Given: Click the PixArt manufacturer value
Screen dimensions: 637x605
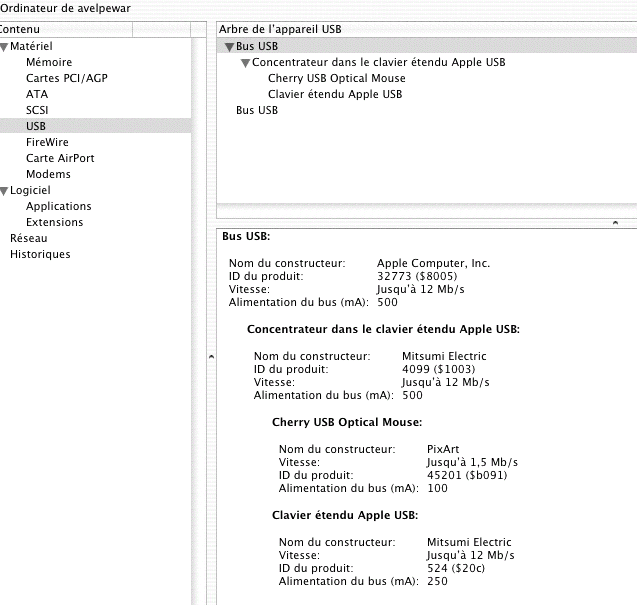Looking at the screenshot, I should pyautogui.click(x=443, y=449).
